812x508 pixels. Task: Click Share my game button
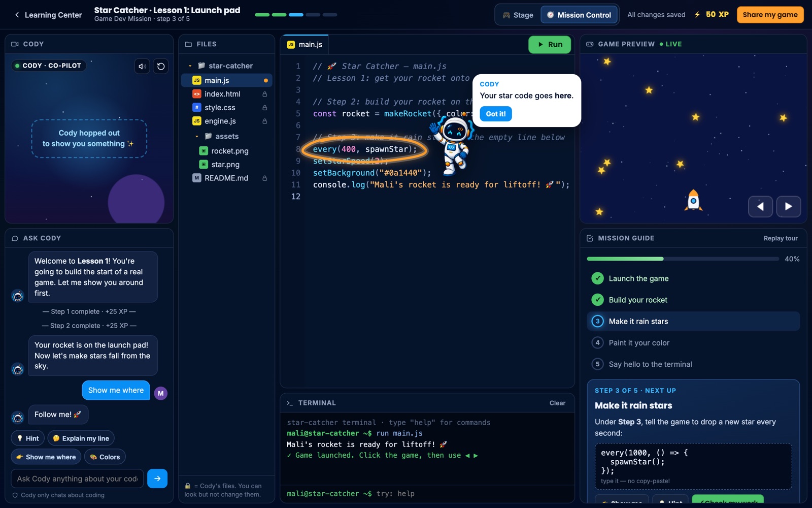[x=770, y=15]
